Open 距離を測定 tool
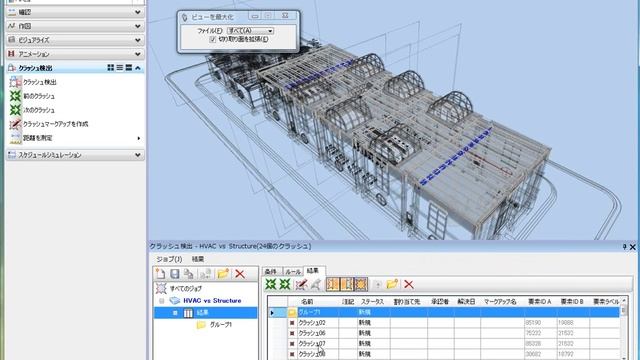Screen dimensions: 640x360 point(38,138)
